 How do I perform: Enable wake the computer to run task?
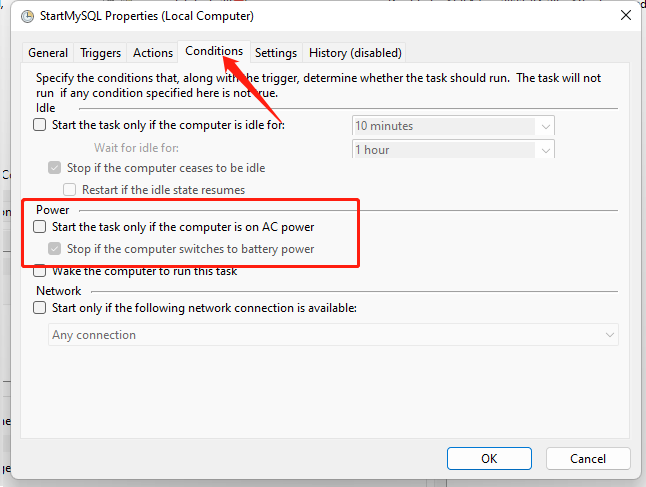pyautogui.click(x=40, y=271)
